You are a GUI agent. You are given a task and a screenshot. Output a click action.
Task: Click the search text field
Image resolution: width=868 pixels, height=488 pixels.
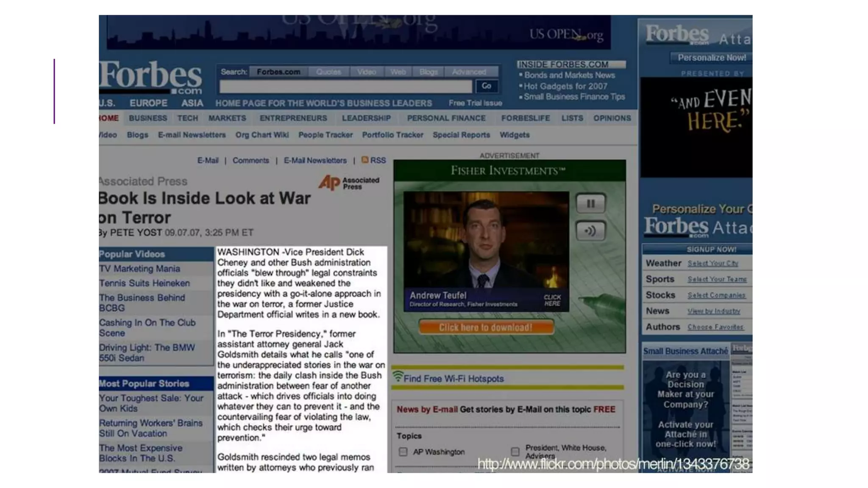click(x=345, y=86)
